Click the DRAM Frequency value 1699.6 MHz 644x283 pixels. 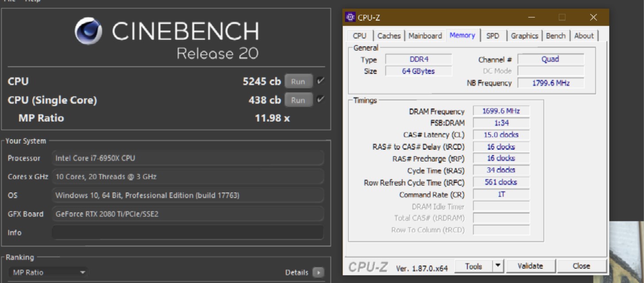pos(501,111)
